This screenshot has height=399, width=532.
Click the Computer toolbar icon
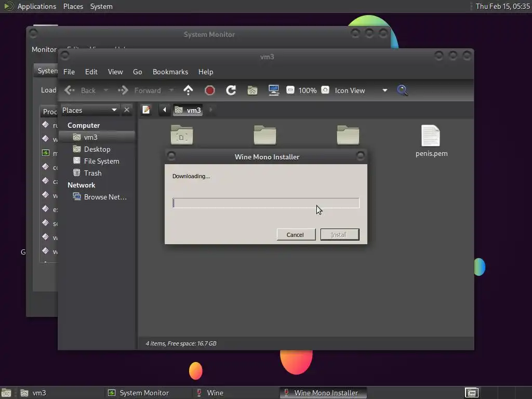click(273, 90)
